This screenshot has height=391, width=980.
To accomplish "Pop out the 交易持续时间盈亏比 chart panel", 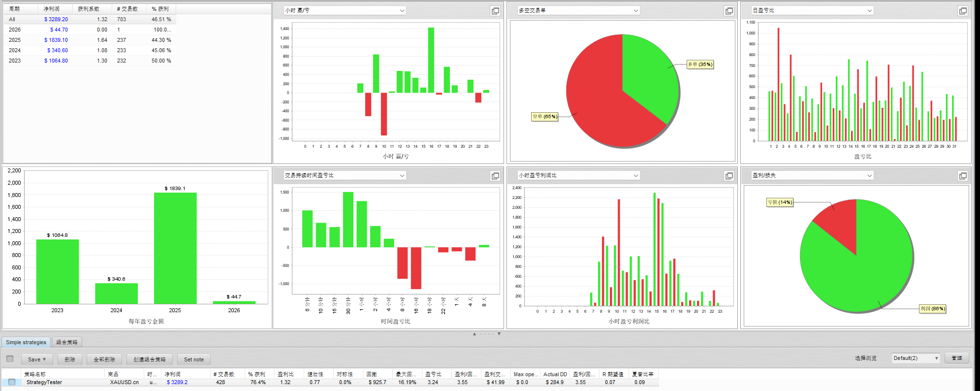I will (495, 176).
